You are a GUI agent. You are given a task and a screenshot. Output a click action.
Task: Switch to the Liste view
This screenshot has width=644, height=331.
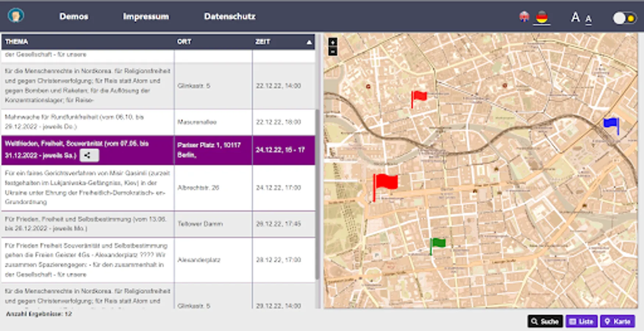coord(582,321)
